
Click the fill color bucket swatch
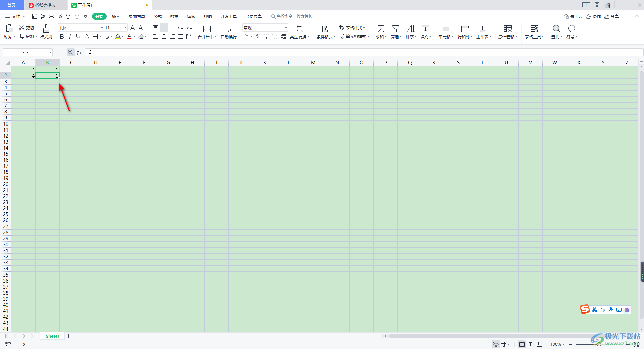[118, 36]
